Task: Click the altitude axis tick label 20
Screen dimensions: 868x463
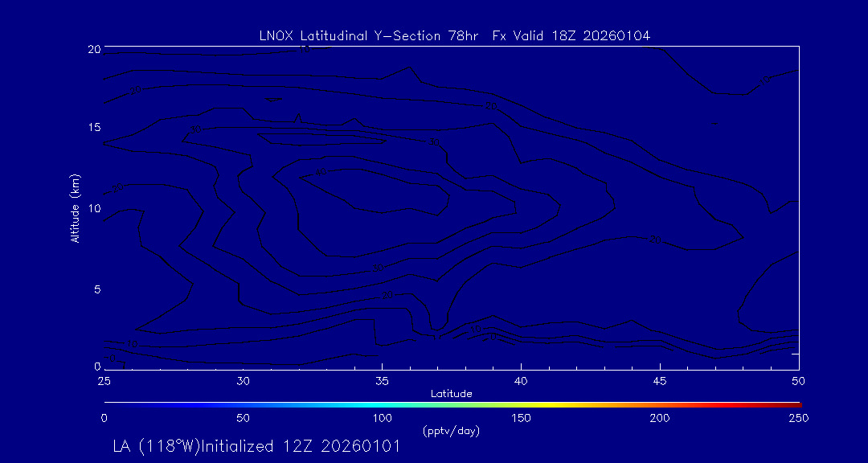Action: pos(95,49)
